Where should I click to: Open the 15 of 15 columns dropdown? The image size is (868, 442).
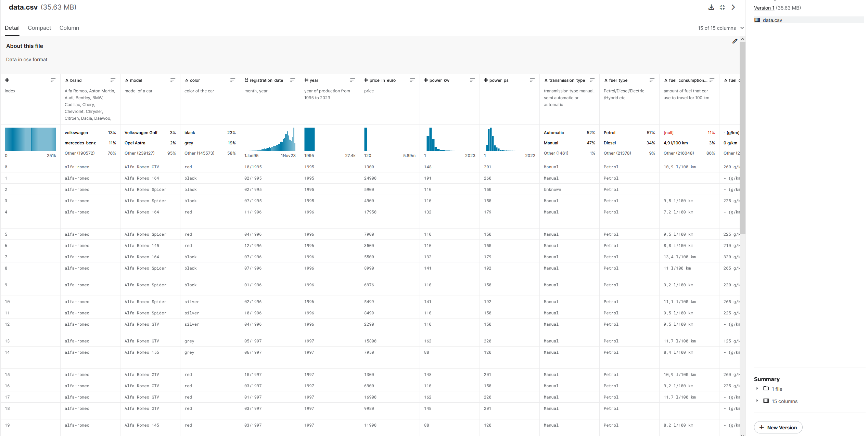click(720, 28)
